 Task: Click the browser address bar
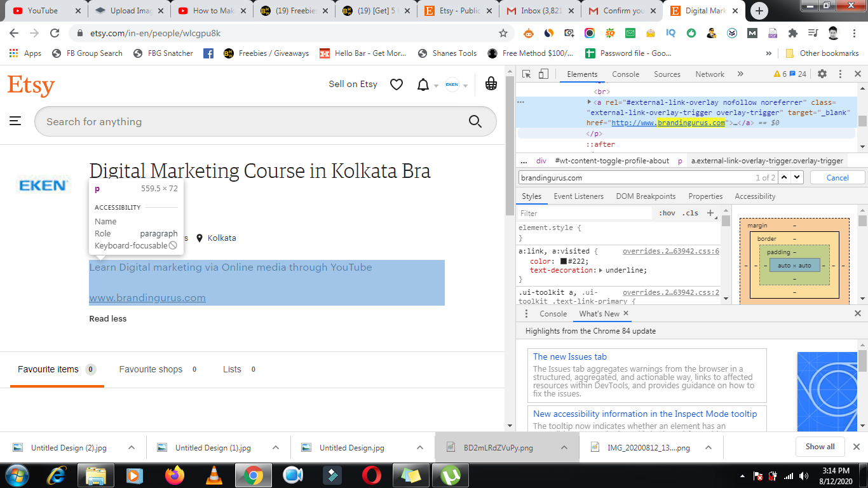pos(291,33)
